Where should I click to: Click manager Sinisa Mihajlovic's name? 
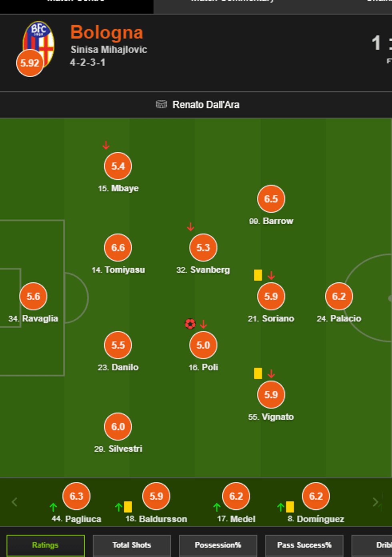click(x=109, y=50)
